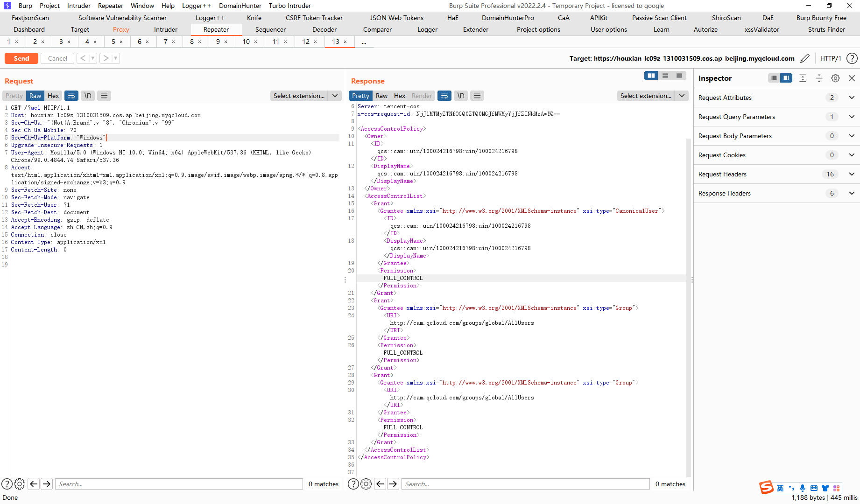Select Repeater request tab 12
The width and height of the screenshot is (860, 504).
[x=306, y=42]
